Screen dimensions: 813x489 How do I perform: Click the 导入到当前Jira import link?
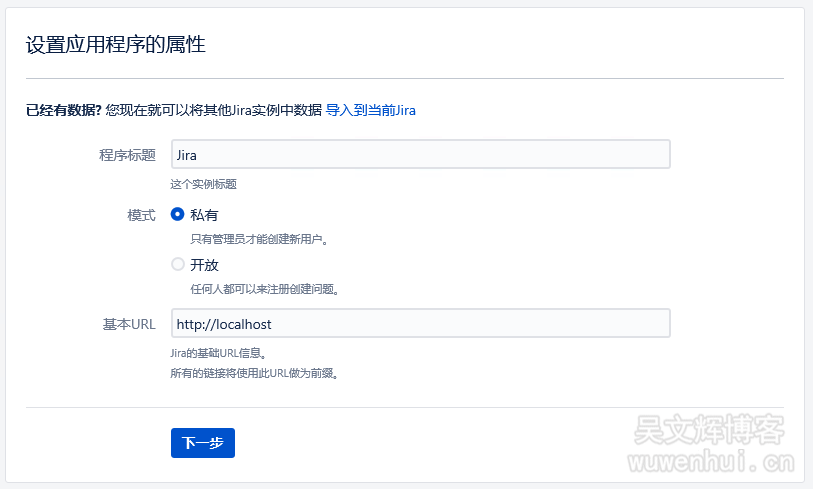pos(370,110)
